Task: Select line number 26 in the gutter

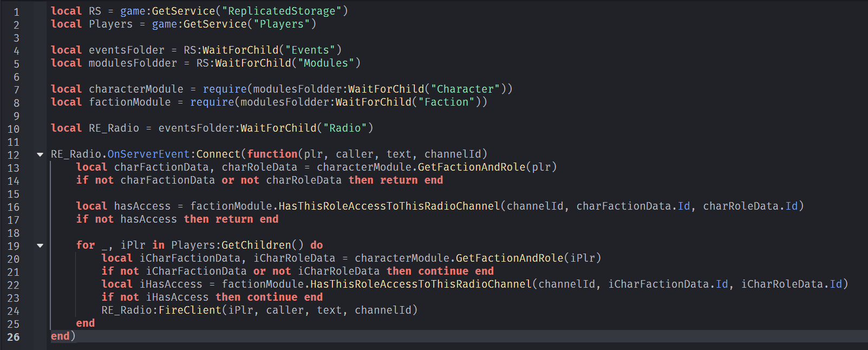Action: click(x=14, y=337)
